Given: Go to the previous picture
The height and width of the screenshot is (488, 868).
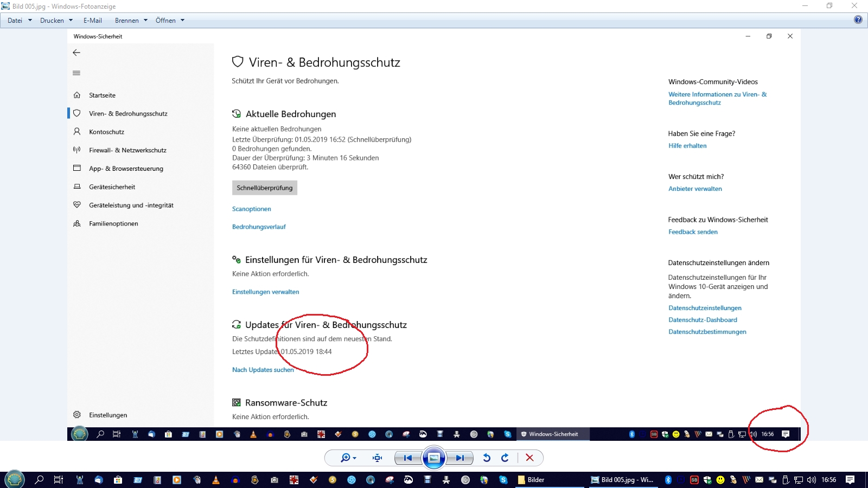Looking at the screenshot, I should [x=408, y=458].
